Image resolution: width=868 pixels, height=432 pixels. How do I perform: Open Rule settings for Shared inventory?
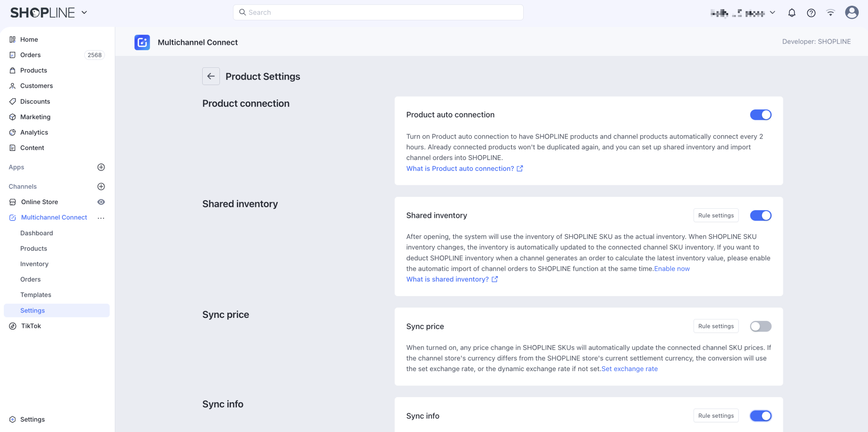click(x=716, y=216)
